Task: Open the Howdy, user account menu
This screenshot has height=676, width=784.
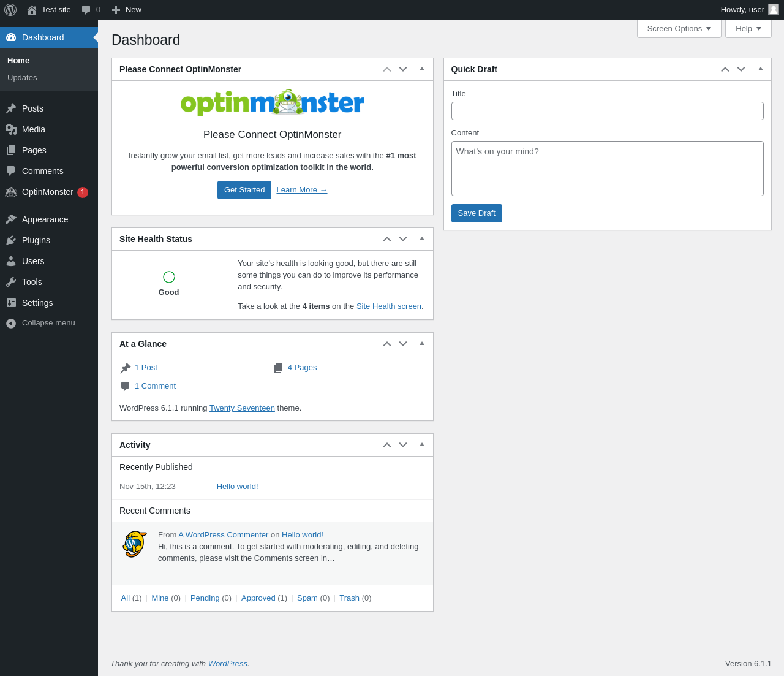Action: pyautogui.click(x=750, y=10)
